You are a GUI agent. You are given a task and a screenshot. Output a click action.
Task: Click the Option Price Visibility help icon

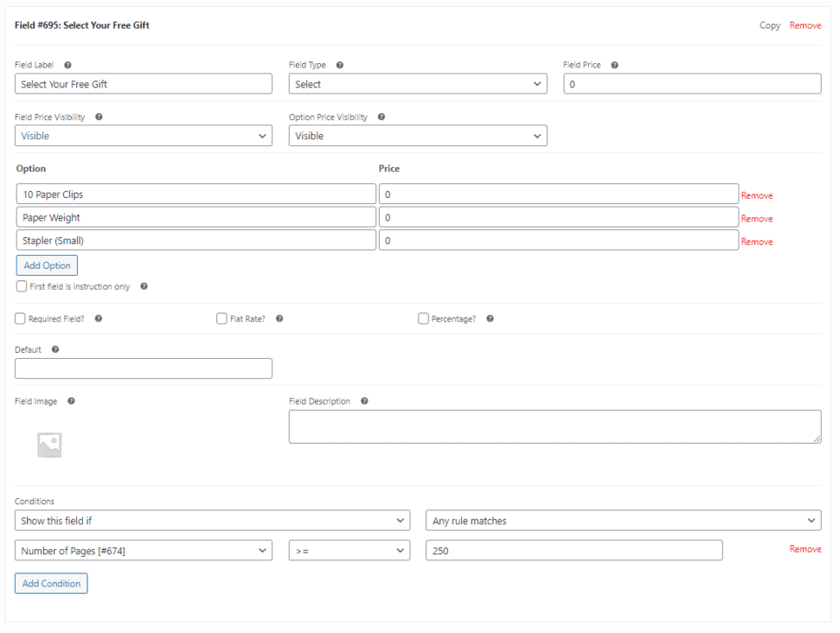(381, 116)
